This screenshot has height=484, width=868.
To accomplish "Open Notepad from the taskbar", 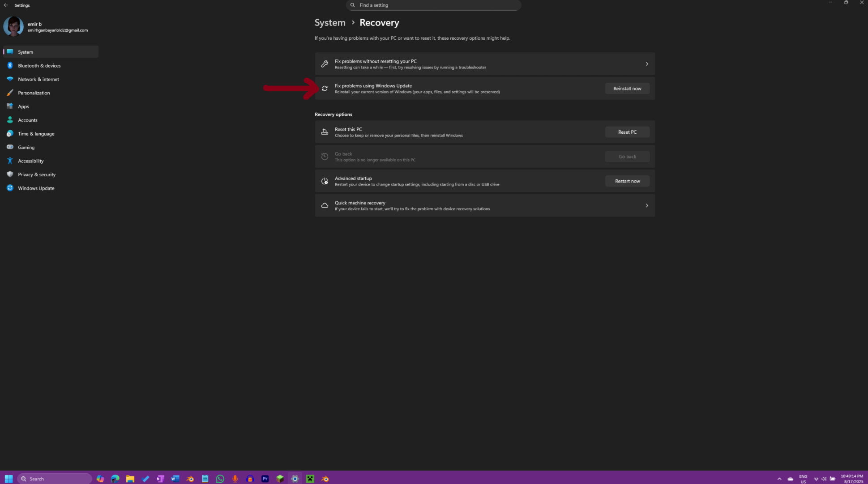I will point(205,479).
